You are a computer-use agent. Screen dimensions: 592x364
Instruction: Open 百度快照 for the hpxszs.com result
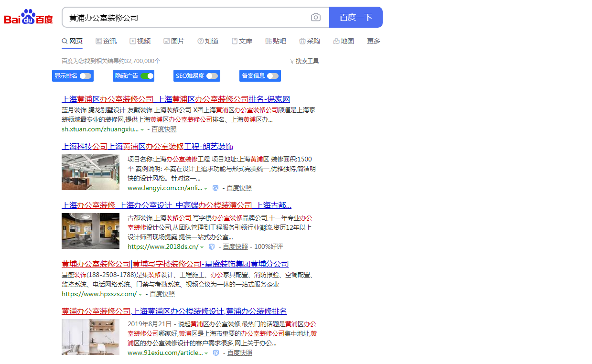point(162,294)
